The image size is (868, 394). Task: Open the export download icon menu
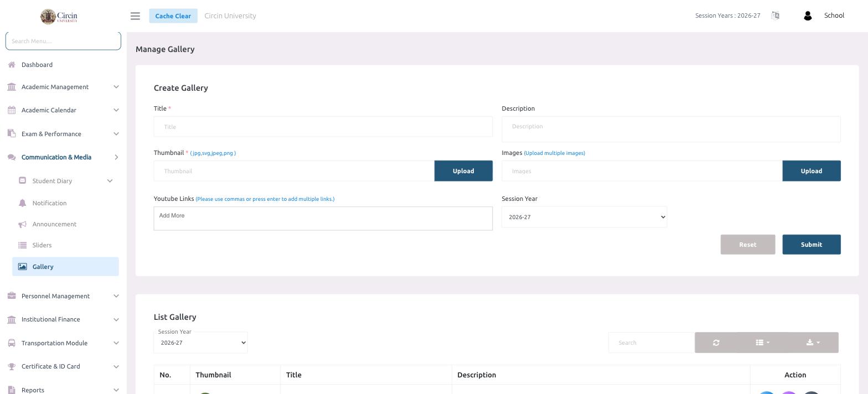(x=813, y=343)
